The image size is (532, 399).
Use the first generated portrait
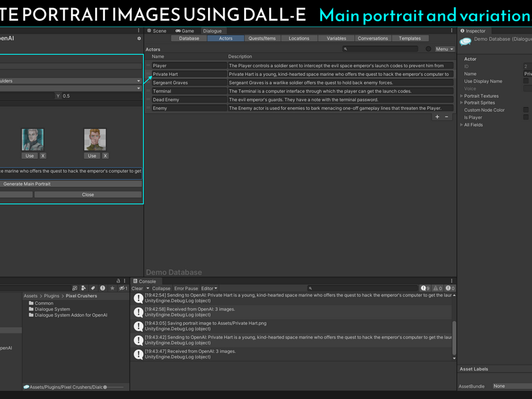point(30,156)
